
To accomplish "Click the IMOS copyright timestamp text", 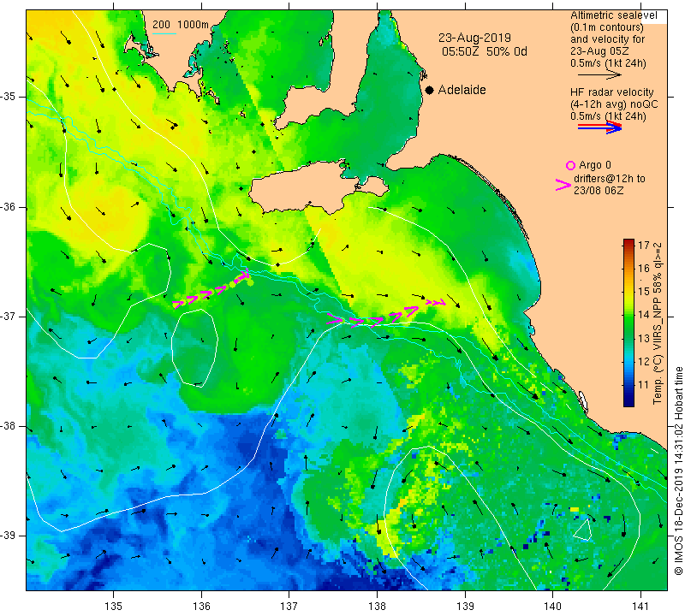I will tap(678, 471).
